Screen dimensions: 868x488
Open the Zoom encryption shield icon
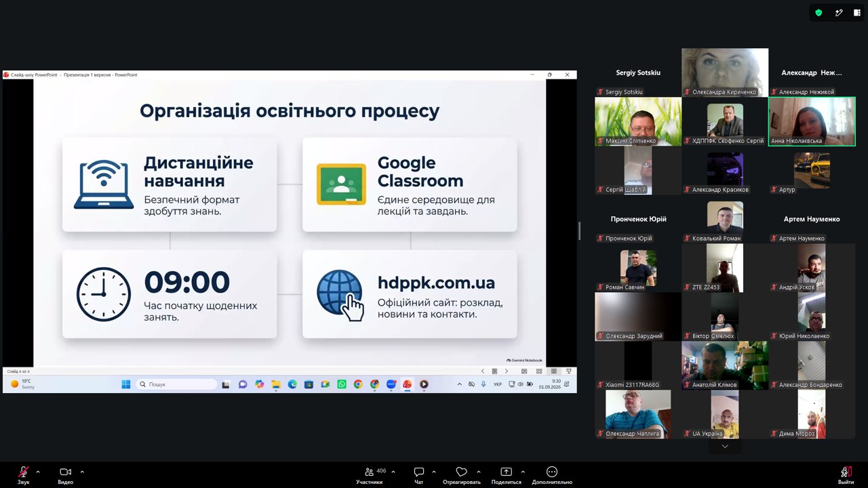pos(818,12)
